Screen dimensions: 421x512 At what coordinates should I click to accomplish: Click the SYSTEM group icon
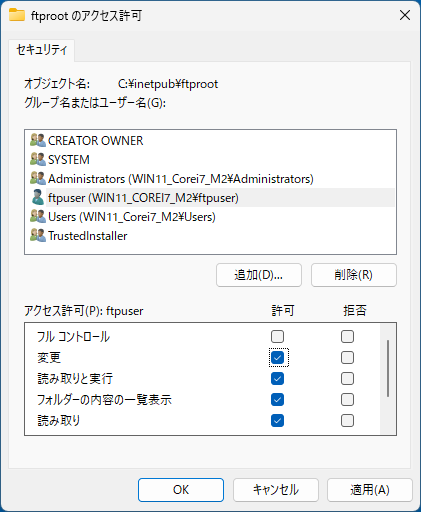38,159
